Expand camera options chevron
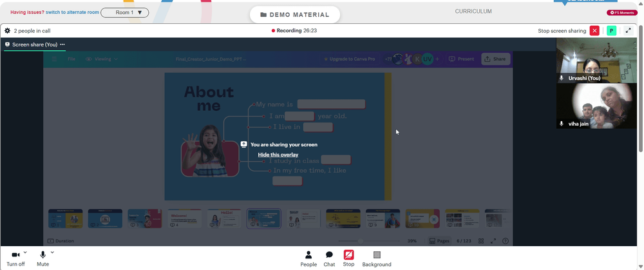The width and height of the screenshot is (644, 270). pyautogui.click(x=25, y=253)
